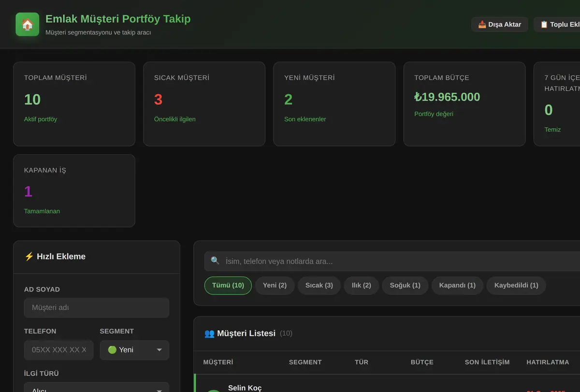Click the TÜR column header
The image size is (580, 392).
pyautogui.click(x=362, y=362)
